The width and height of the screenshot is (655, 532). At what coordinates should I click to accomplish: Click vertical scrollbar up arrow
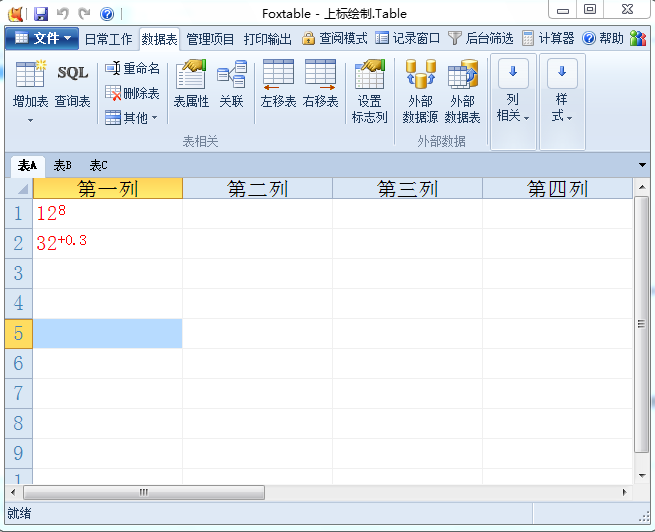point(642,187)
